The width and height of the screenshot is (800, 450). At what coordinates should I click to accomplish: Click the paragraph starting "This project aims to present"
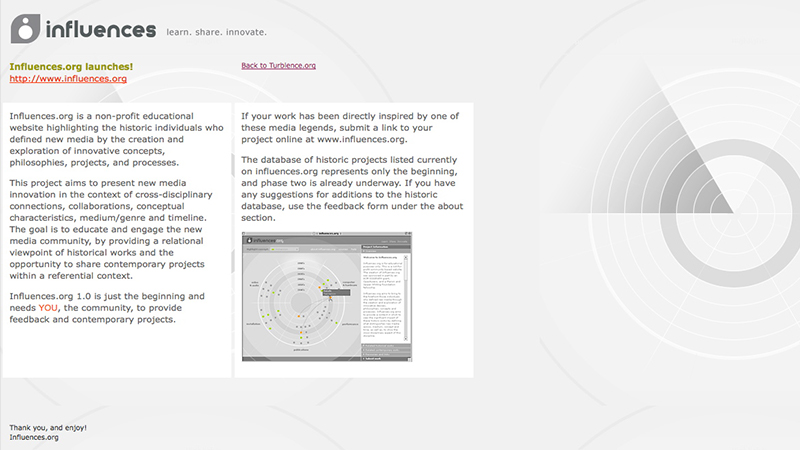point(111,229)
